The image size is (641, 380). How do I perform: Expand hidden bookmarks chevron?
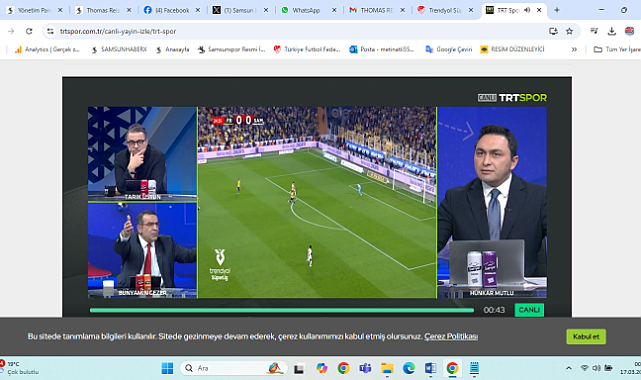tap(574, 49)
